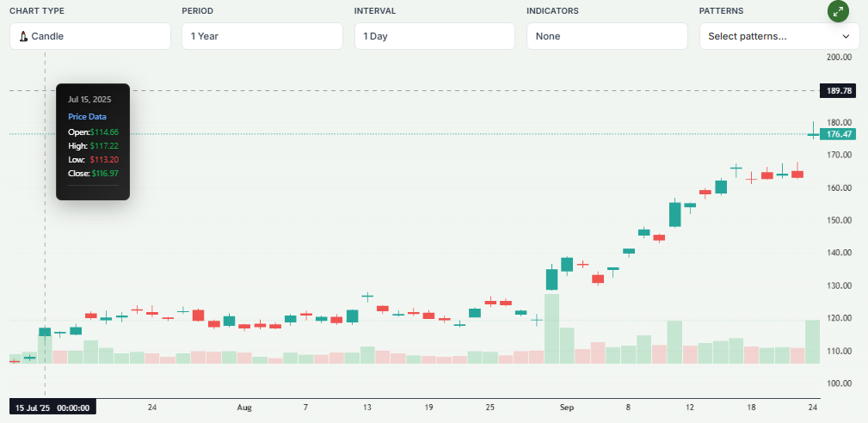868x423 pixels.
Task: Click the 176.47 current price label
Action: [x=839, y=134]
